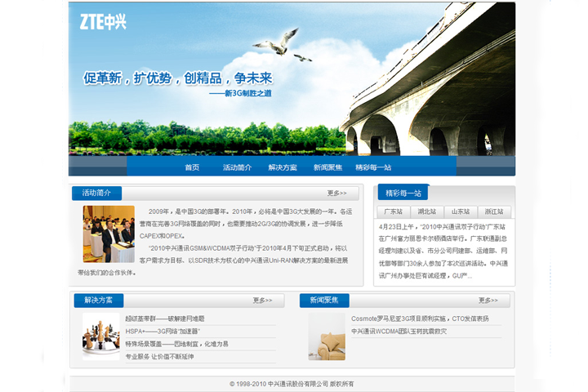
Task: Click the sofa thumbnail in 新闻聚焦
Action: pos(327,336)
